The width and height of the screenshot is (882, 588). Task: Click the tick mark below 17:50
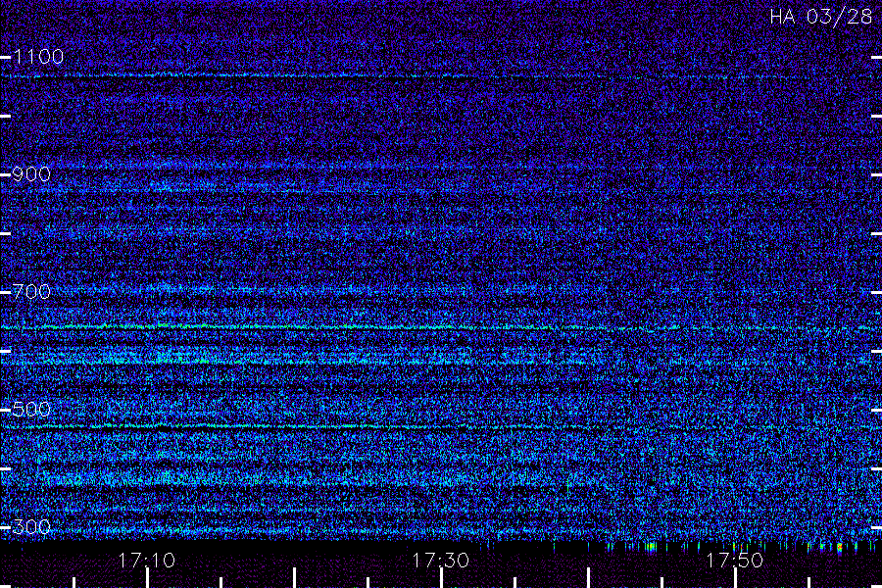pos(735,578)
